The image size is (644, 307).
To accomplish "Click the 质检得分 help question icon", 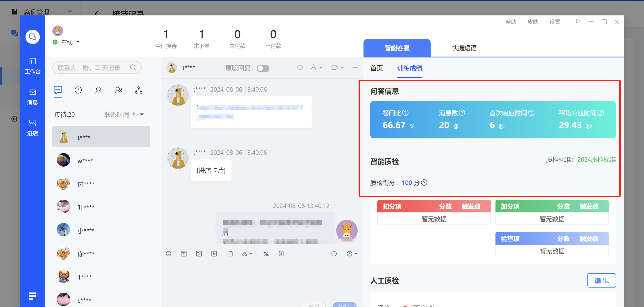I will [x=424, y=182].
